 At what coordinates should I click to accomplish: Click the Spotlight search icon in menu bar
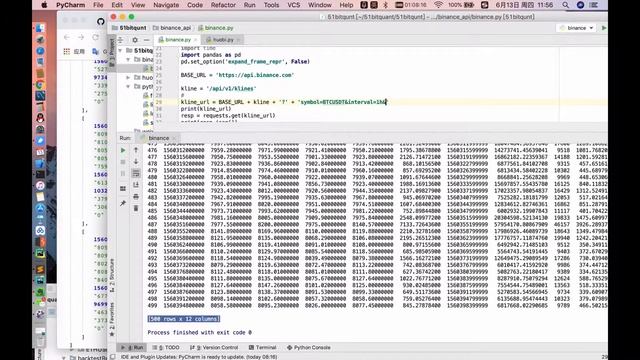click(565, 5)
